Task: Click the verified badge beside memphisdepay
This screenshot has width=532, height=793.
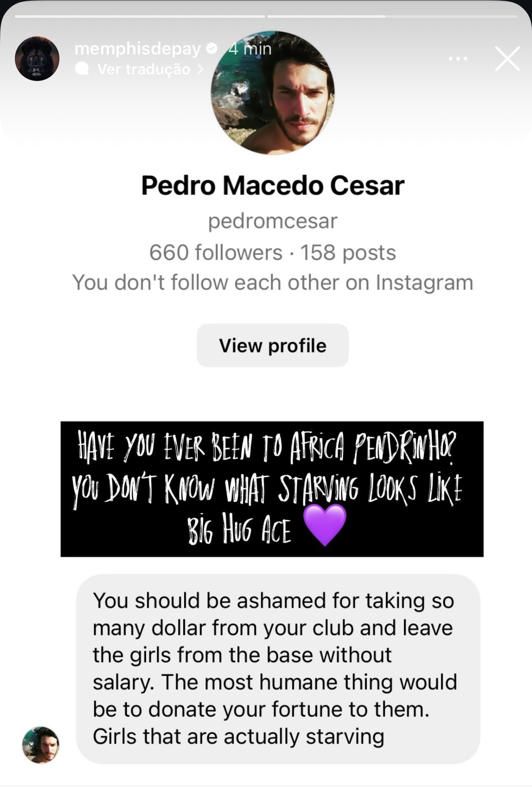Action: (x=212, y=49)
